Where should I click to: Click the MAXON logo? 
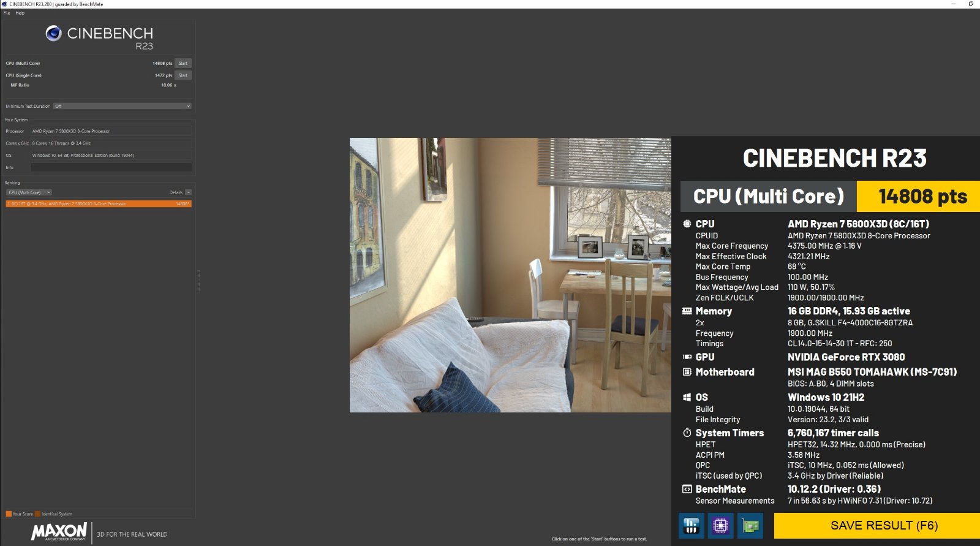(59, 532)
